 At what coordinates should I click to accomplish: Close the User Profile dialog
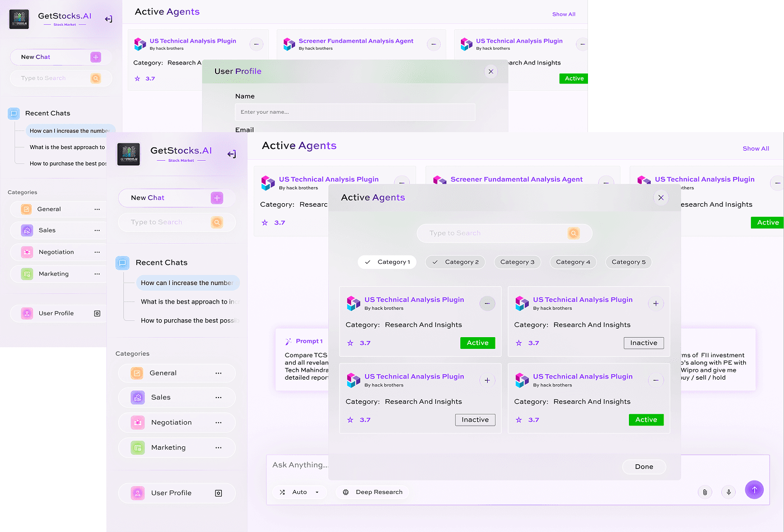(491, 72)
